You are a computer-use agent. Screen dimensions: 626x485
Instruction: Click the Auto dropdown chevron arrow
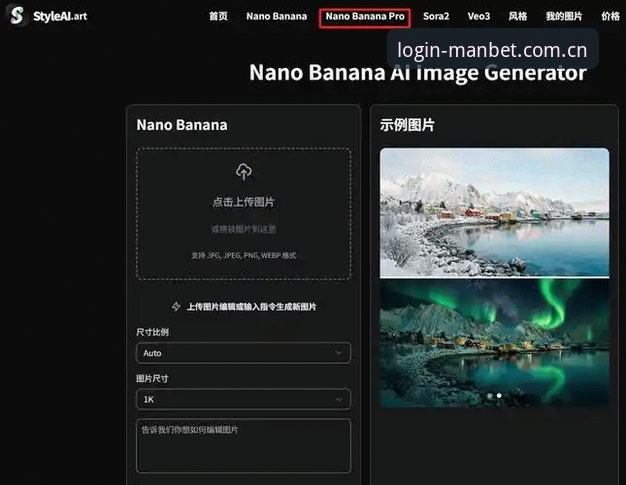(x=339, y=353)
